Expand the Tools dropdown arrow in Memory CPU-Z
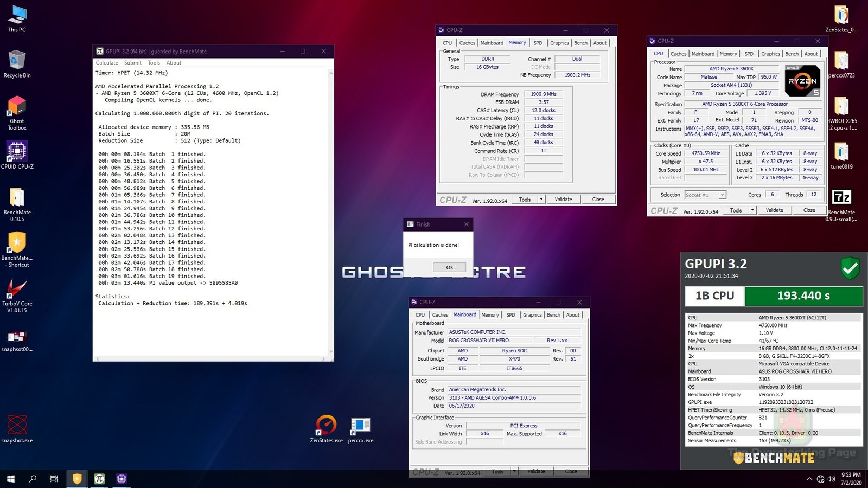The image size is (868, 488). (541, 200)
